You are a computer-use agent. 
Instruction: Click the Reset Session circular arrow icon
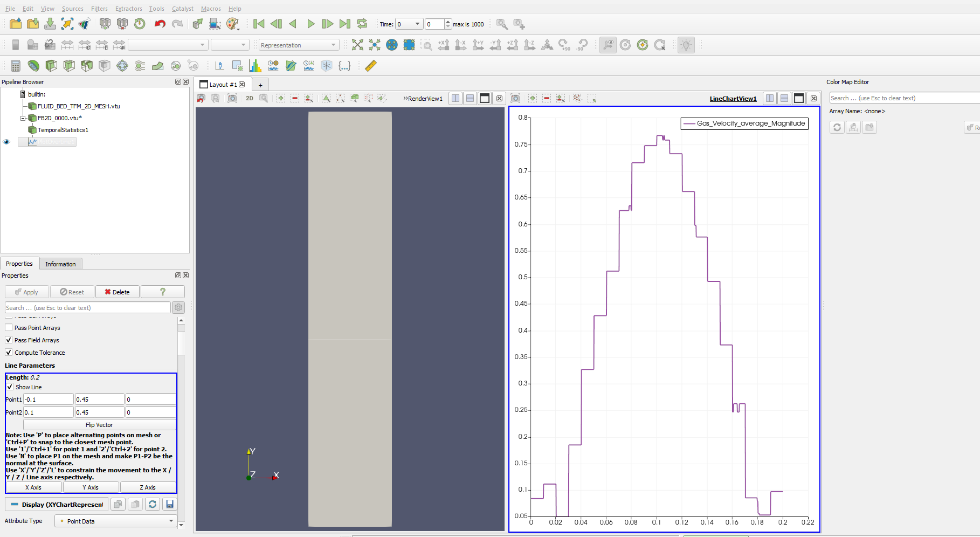click(140, 24)
